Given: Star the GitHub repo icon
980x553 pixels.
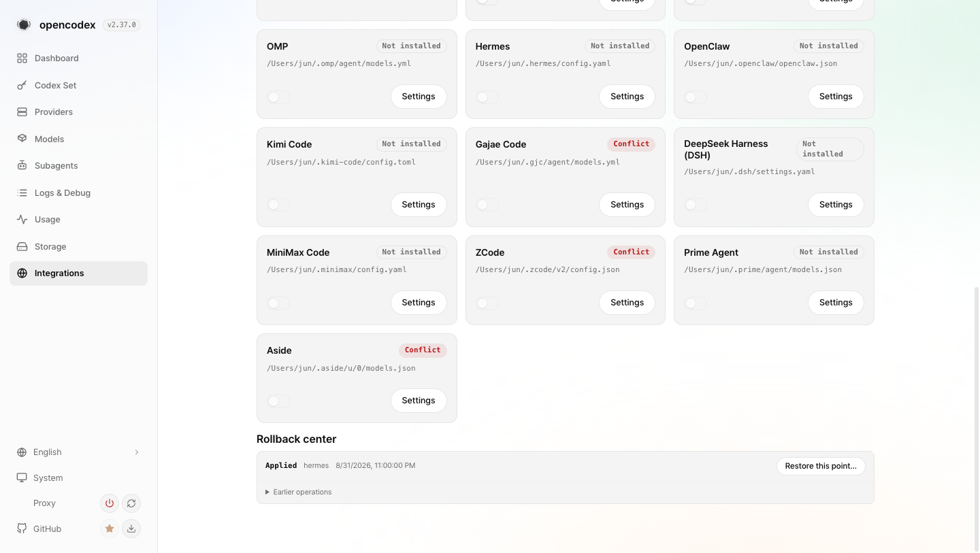Looking at the screenshot, I should pos(109,529).
